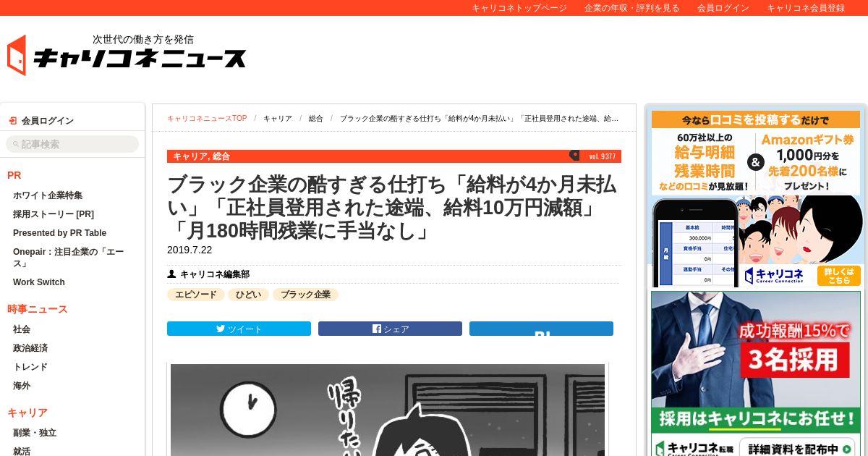Open キャリコネ会員登録 in top bar
This screenshot has width=868, height=456.
(x=806, y=8)
